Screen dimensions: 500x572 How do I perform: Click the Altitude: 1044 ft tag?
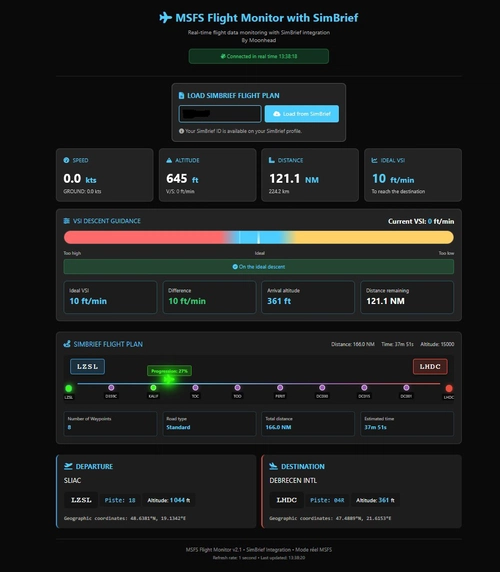(x=169, y=500)
